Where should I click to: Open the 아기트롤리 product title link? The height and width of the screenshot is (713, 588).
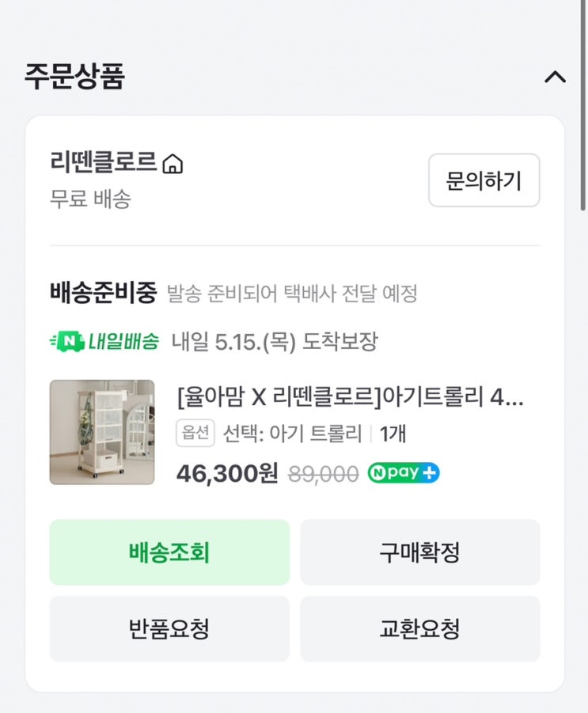351,397
